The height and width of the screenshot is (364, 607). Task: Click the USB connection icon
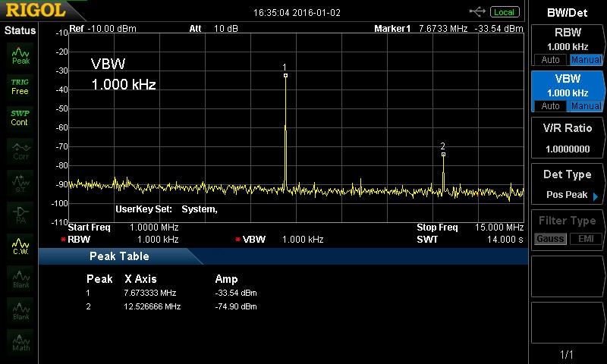[477, 11]
